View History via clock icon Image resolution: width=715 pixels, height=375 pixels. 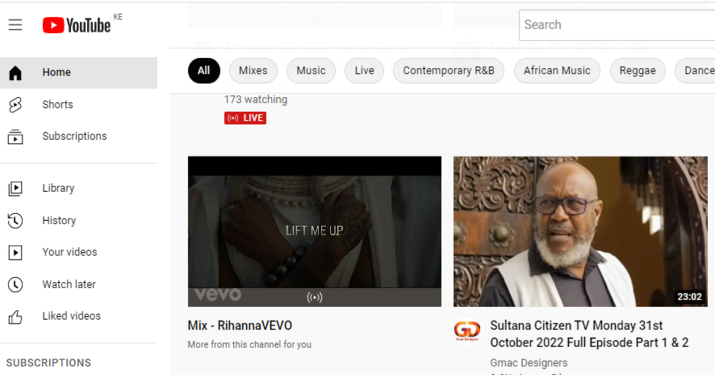(15, 220)
